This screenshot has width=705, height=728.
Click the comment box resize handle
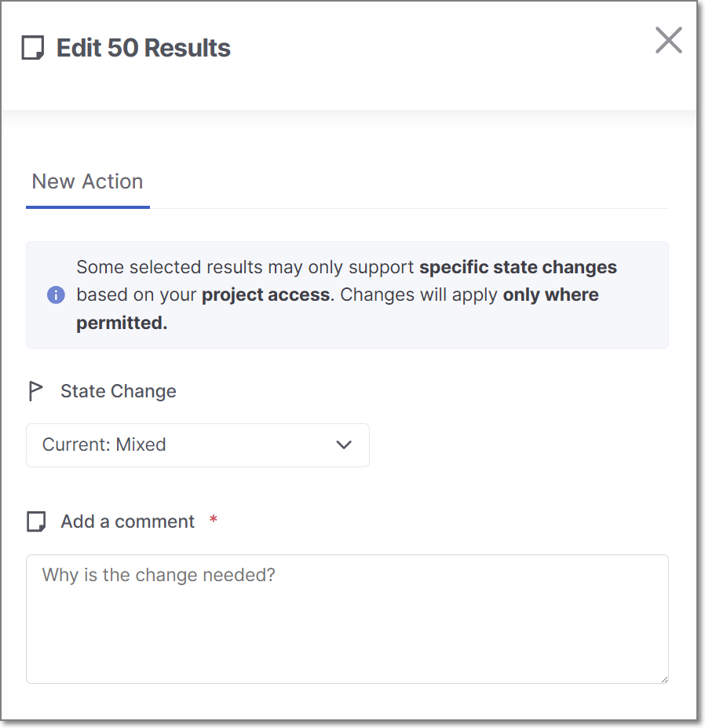pyautogui.click(x=663, y=679)
